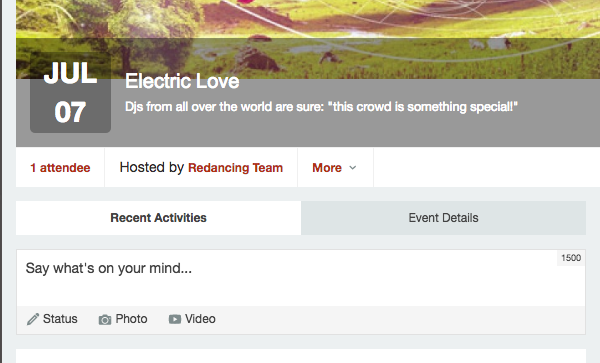The height and width of the screenshot is (363, 600).
Task: Open the 1 attendee list
Action: (60, 168)
